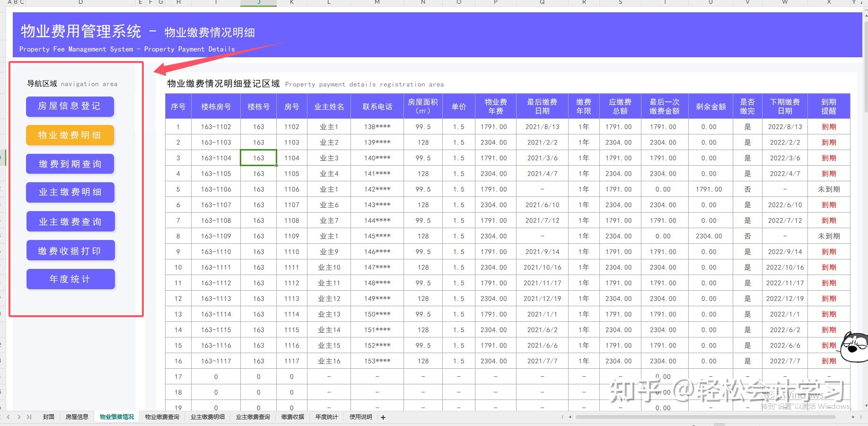The height and width of the screenshot is (426, 868).
Task: Select the 到期提醒 header cell
Action: [829, 106]
